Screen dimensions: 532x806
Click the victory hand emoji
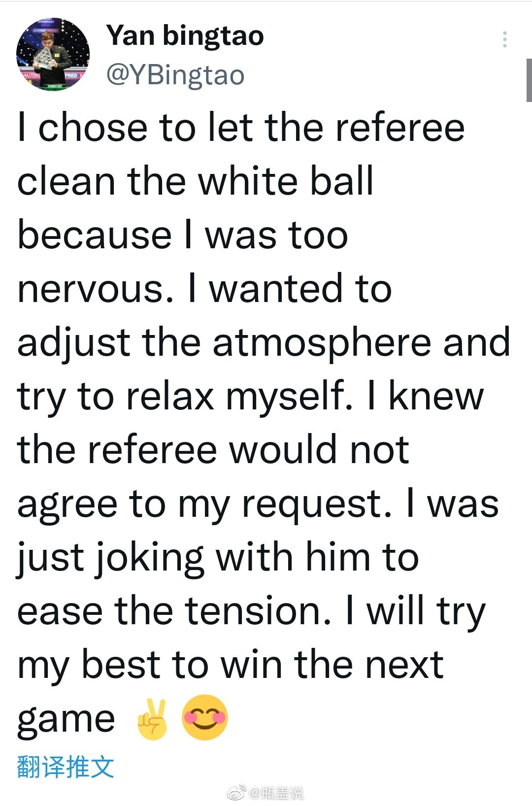[153, 719]
